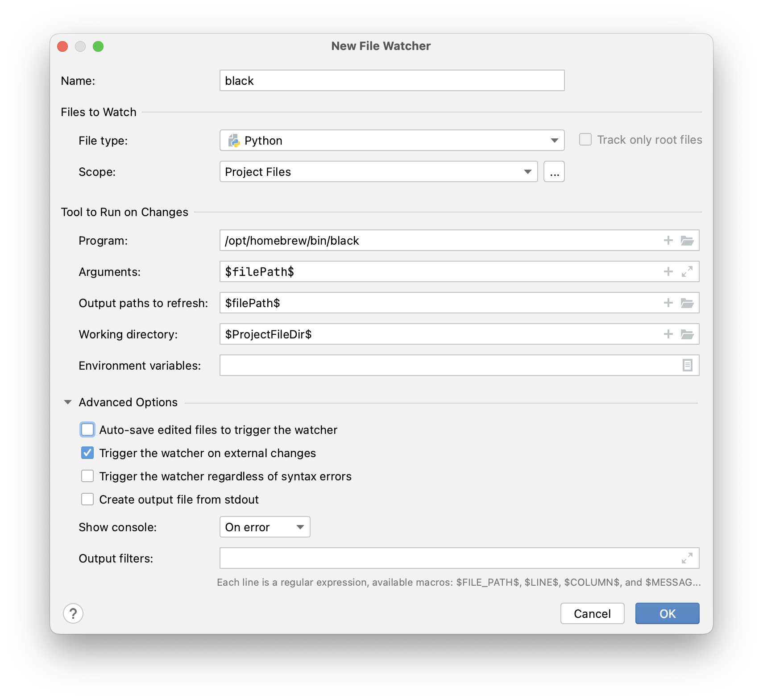763x700 pixels.
Task: Confirm with the OK button
Action: 667,613
